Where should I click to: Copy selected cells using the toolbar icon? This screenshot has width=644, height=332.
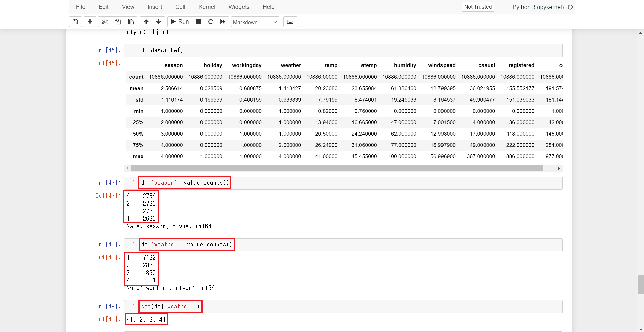tap(118, 22)
